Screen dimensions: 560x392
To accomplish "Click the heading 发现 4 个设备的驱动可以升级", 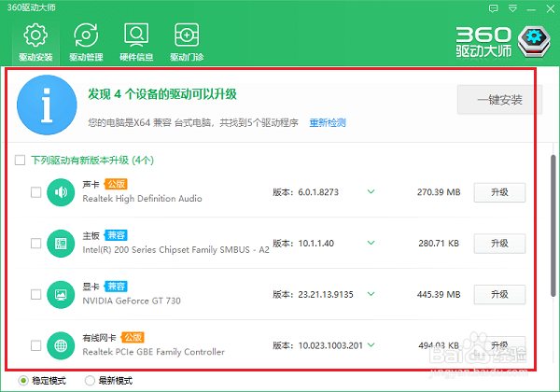I will (162, 94).
